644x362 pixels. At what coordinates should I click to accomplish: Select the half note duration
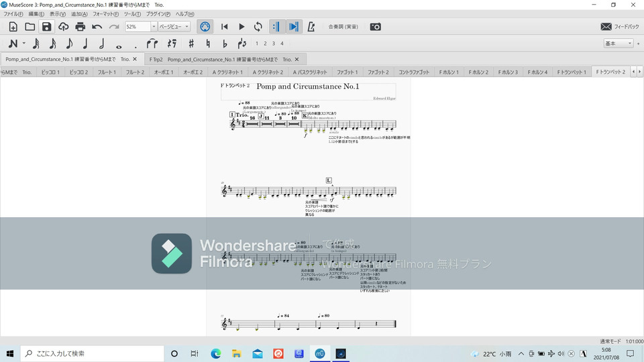pos(102,44)
